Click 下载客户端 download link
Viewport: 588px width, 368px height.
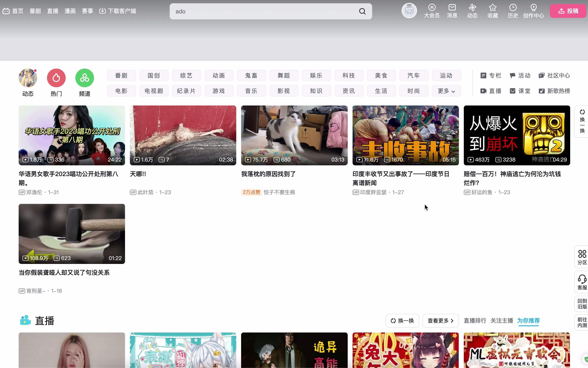[118, 11]
